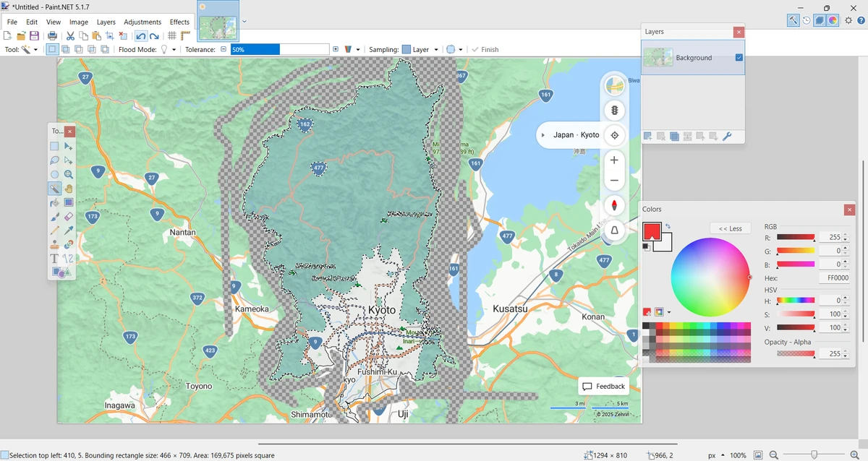Click Crop to Selection icon
This screenshot has height=461, width=868.
click(x=110, y=35)
